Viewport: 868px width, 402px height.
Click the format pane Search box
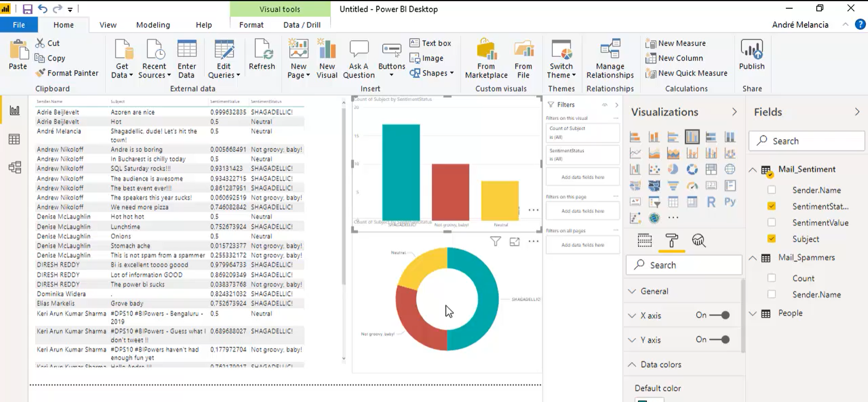pyautogui.click(x=684, y=265)
